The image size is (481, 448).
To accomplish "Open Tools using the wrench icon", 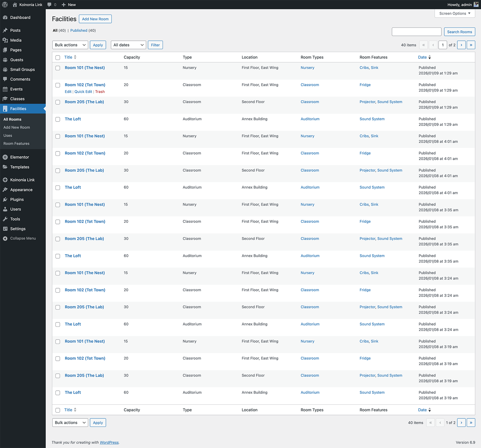I will [5, 219].
